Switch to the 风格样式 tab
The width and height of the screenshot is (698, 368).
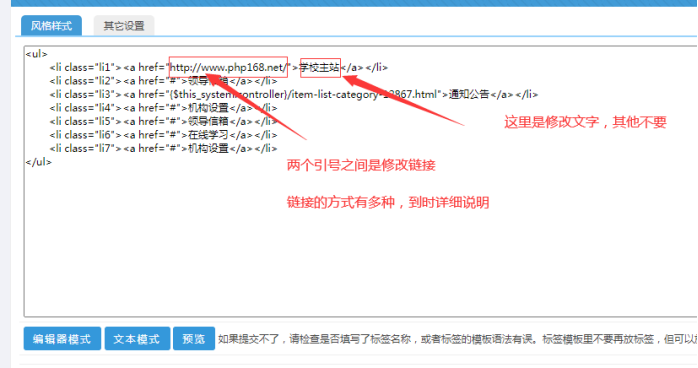pos(51,26)
